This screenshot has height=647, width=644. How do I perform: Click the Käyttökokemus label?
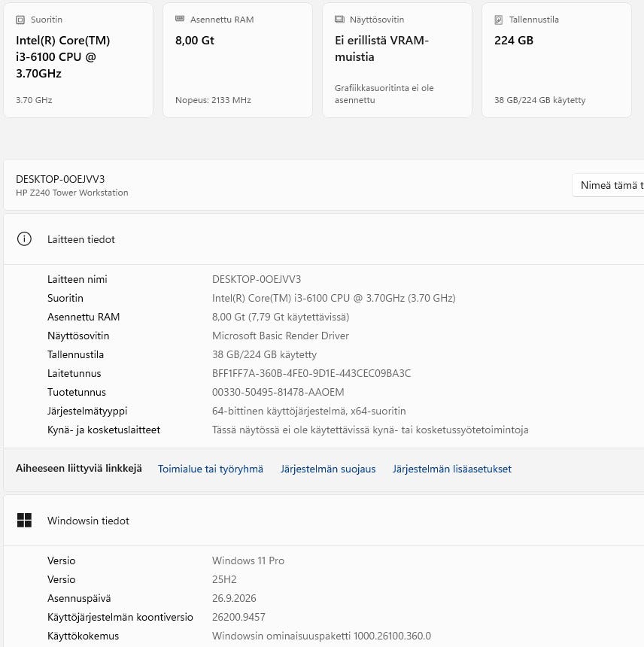83,636
